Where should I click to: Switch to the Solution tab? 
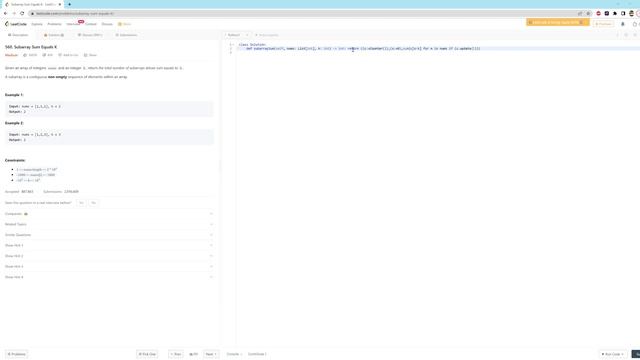(x=54, y=35)
